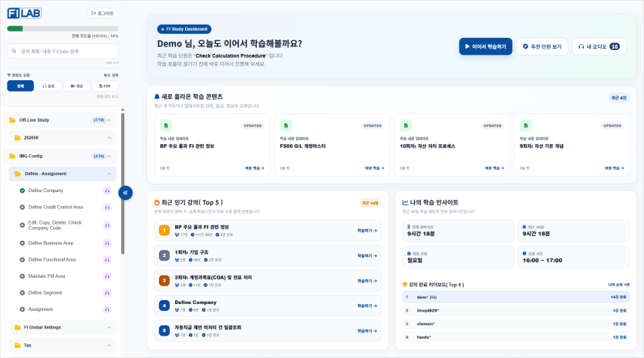Collapse the 202606 folder
The image size is (644, 358).
pyautogui.click(x=62, y=137)
